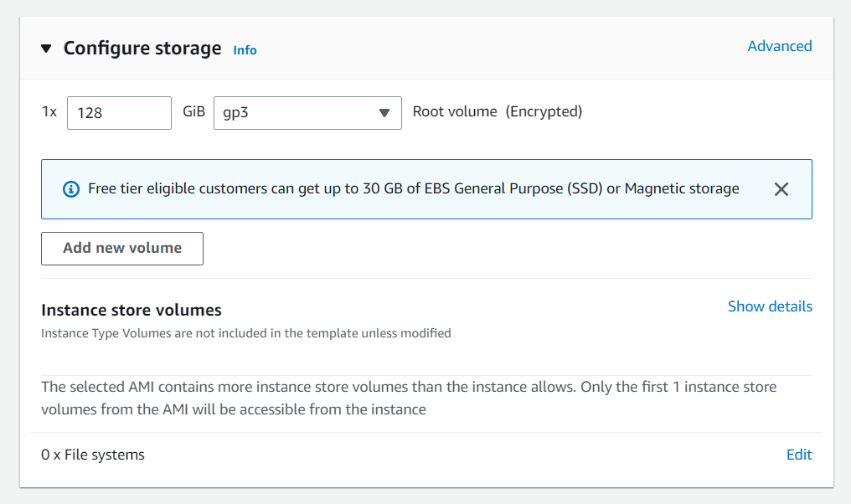Click the Instance store volumes heading
This screenshot has width=851, height=504.
(132, 310)
